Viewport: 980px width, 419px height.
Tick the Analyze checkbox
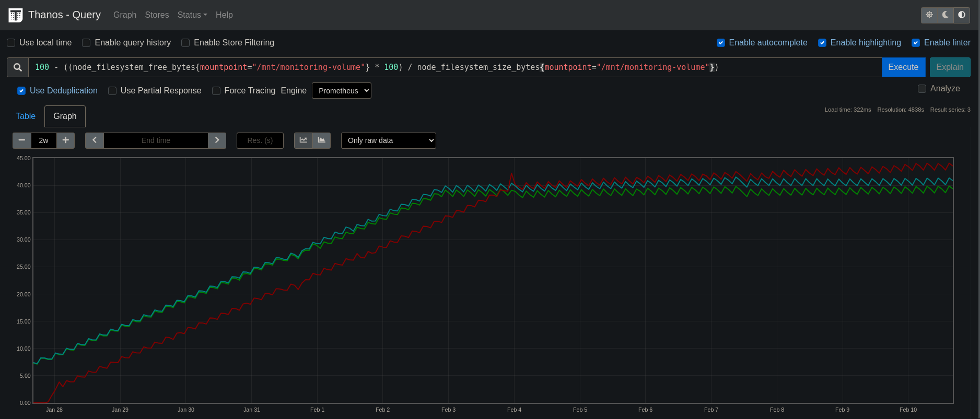[922, 89]
